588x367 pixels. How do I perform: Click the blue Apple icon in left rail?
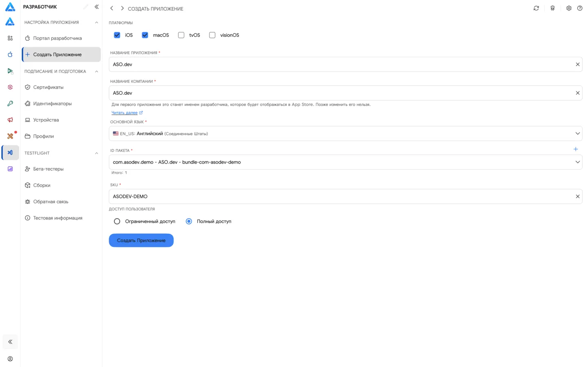10,54
